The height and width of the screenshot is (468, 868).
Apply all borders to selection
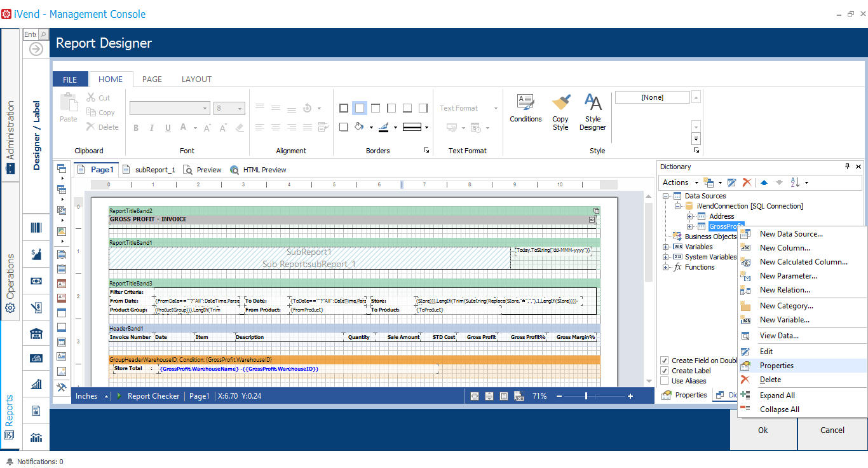click(x=344, y=108)
